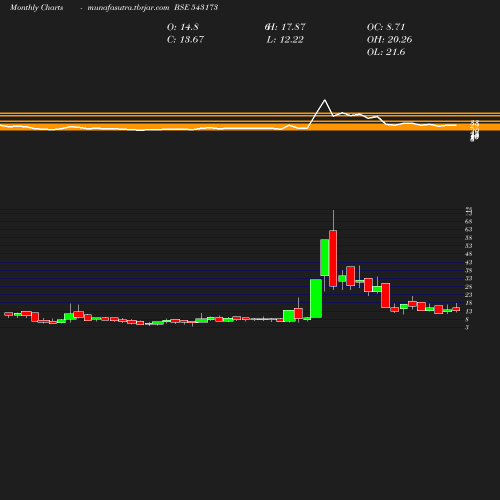Click the price axis label 33
Viewport: 500px width, 500px height.
468,278
